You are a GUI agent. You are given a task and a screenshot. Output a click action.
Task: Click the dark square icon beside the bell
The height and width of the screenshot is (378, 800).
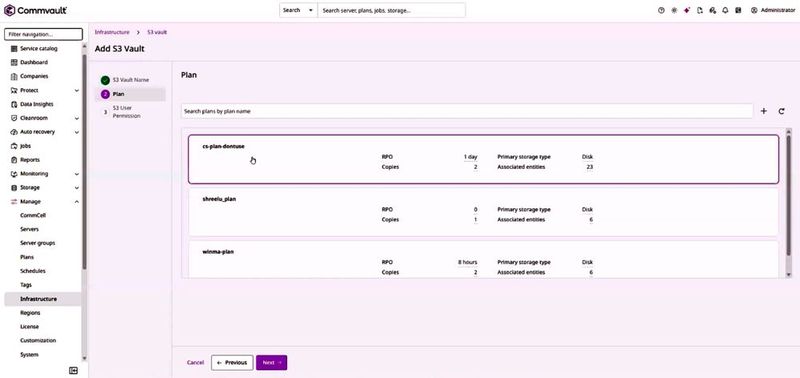tap(738, 10)
